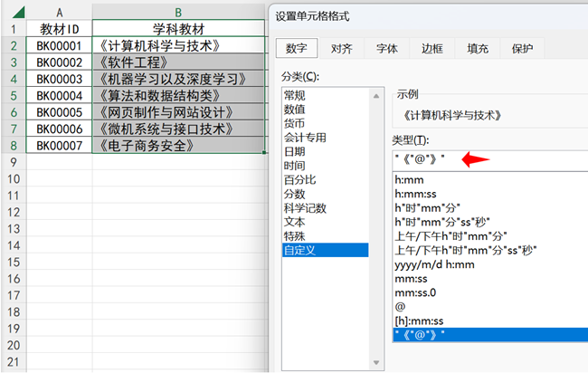588x373 pixels.
Task: Open the 字体 tab
Action: [x=386, y=49]
